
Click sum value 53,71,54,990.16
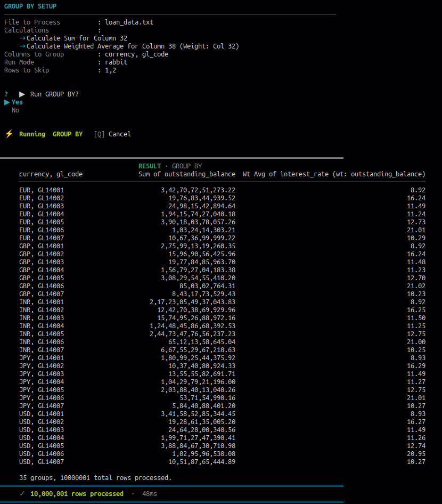[207, 397]
